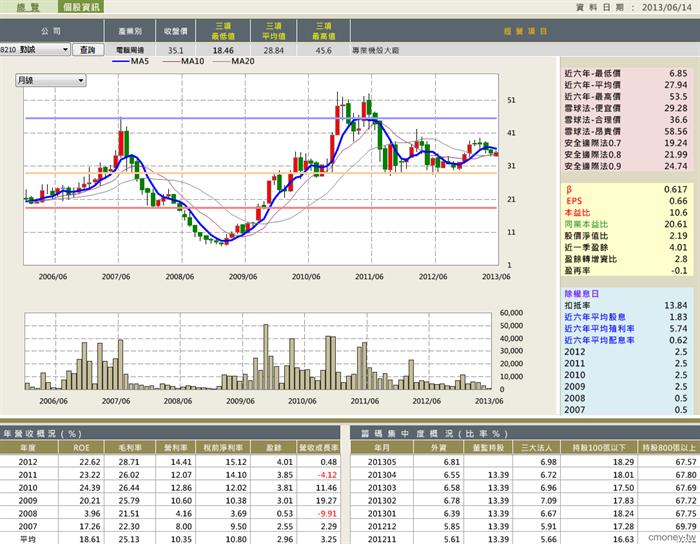
Task: Click the 201305 row in chip table
Action: 525,462
